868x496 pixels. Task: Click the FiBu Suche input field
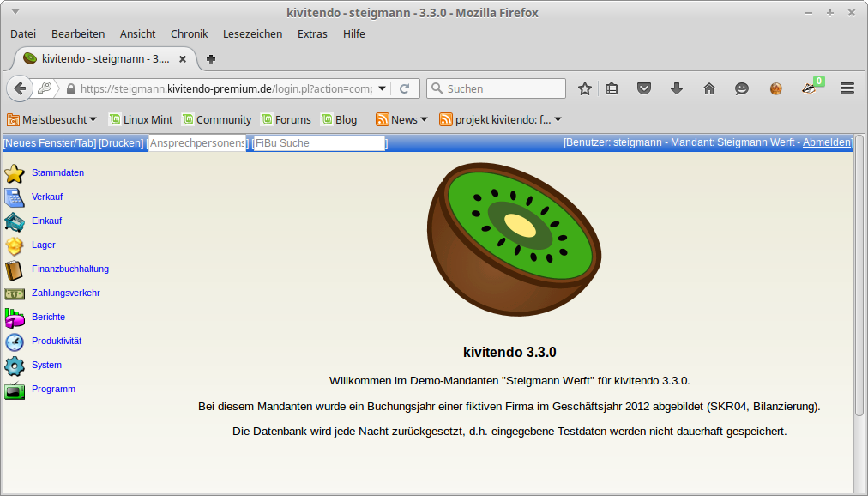coord(317,143)
